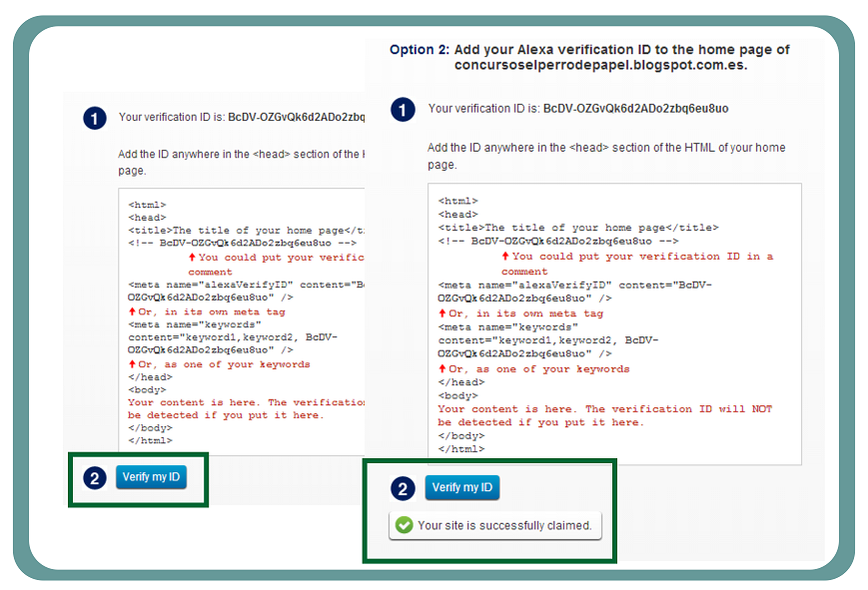Select alexaVerifyID meta tag line in right panel
This screenshot has width=868, height=590.
574,292
